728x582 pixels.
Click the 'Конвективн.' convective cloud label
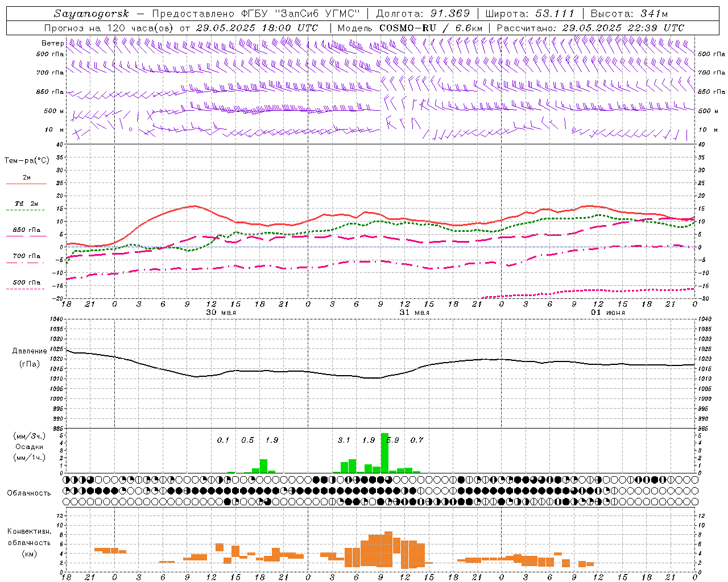coord(29,531)
